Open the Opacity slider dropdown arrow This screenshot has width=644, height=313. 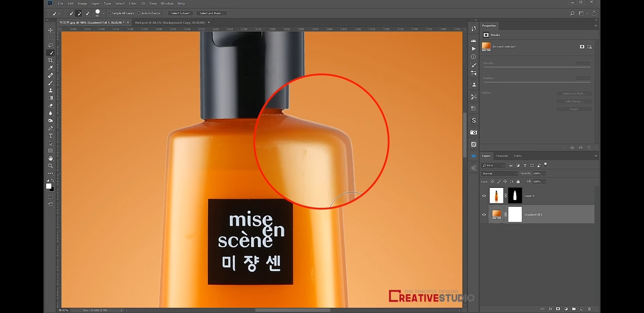coord(544,173)
